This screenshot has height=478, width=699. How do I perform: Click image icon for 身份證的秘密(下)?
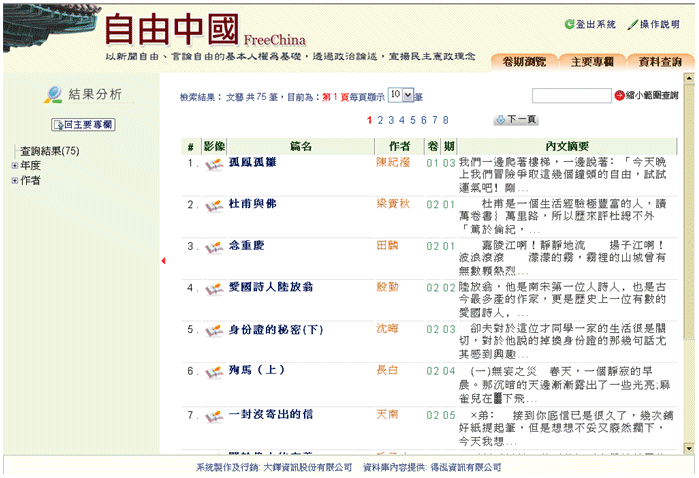coord(213,330)
